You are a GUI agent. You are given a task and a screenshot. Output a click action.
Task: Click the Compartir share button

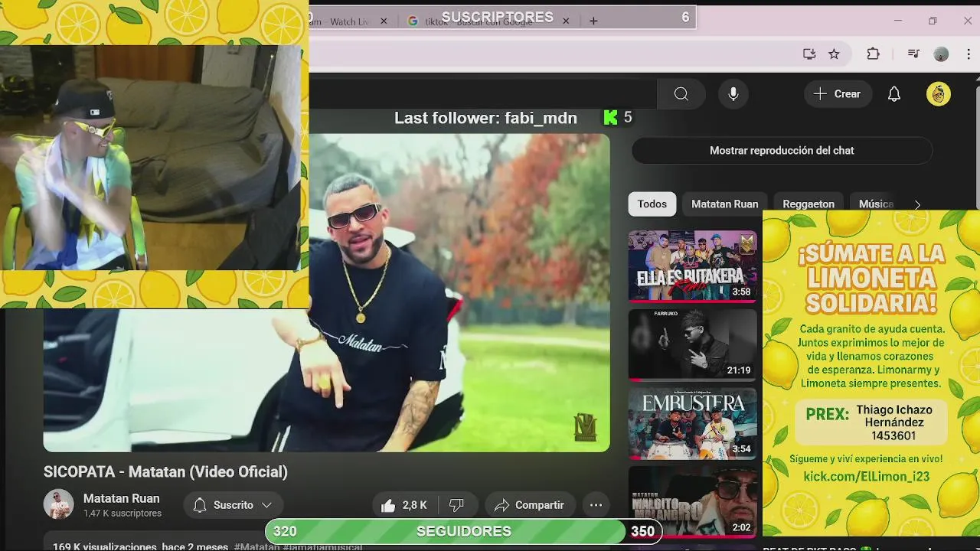point(530,505)
